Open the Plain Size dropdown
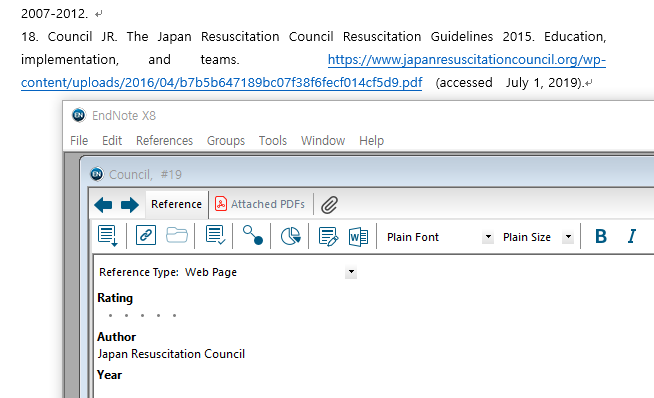Image resolution: width=654 pixels, height=398 pixels. [x=568, y=237]
